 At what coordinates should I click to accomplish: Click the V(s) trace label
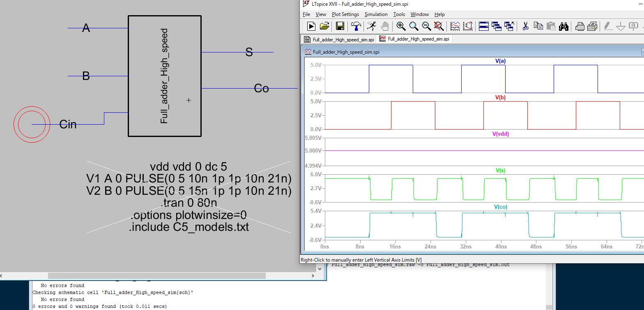[x=500, y=170]
